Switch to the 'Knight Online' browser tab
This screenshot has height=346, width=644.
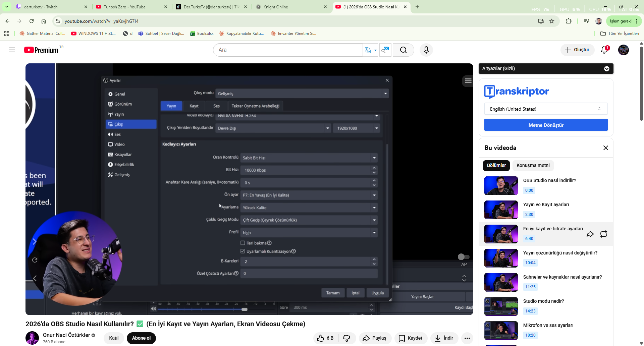[x=292, y=7]
